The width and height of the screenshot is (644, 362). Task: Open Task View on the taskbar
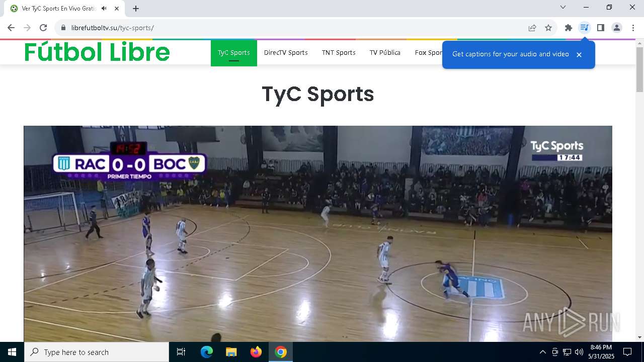pyautogui.click(x=181, y=352)
